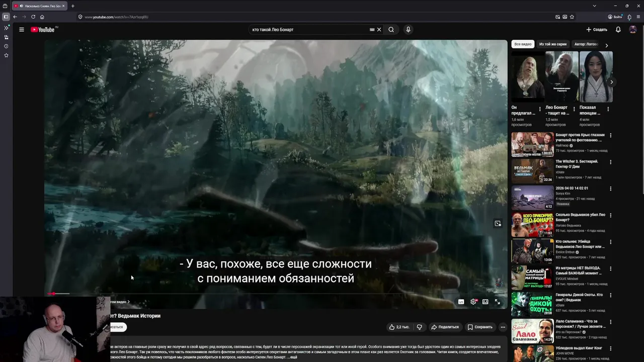
Task: Open menu for Из матрицы НЕТ ВЫХОДА video
Action: click(x=611, y=268)
